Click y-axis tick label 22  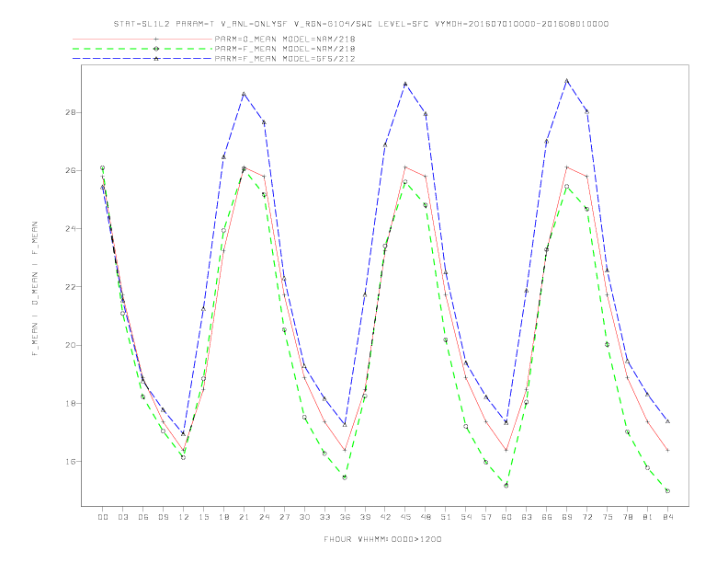tap(71, 287)
